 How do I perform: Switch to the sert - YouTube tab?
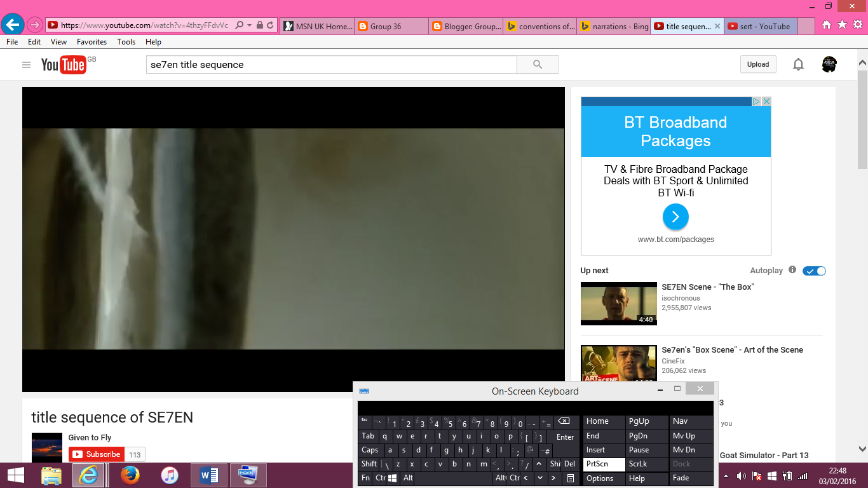click(761, 26)
